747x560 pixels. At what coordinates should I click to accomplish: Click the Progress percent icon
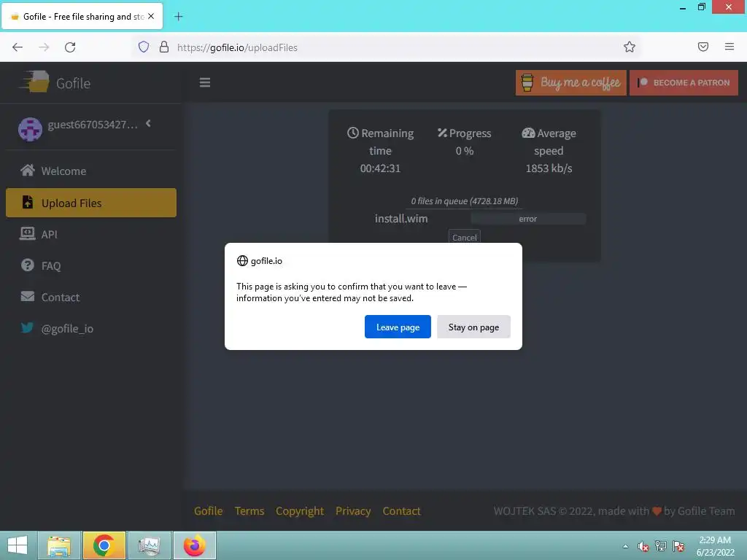(442, 133)
